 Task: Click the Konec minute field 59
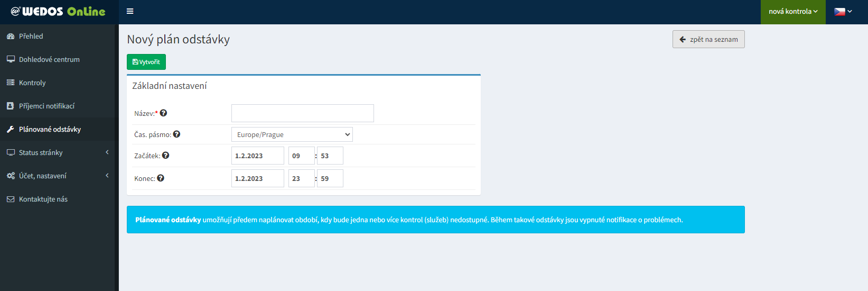[x=330, y=178]
